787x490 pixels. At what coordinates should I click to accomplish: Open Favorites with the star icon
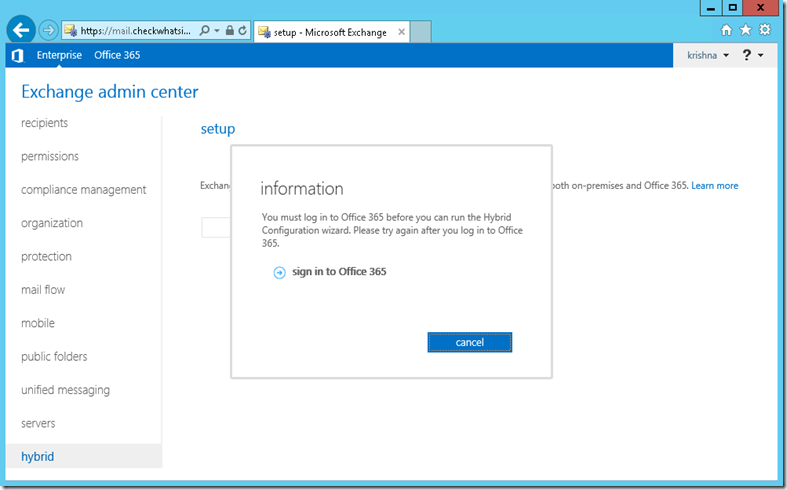coord(746,30)
